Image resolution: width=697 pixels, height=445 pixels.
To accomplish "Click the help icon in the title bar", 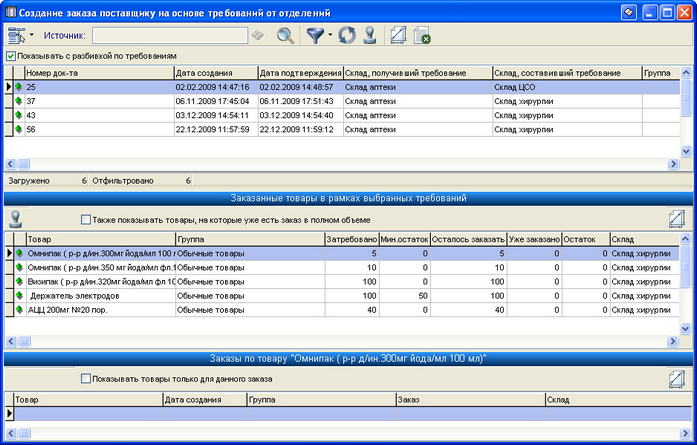I will click(x=629, y=12).
